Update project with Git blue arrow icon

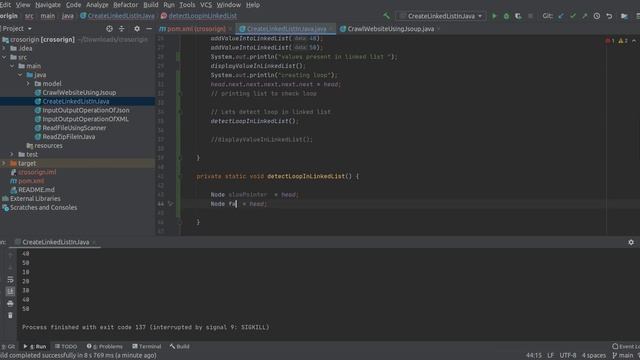561,16
